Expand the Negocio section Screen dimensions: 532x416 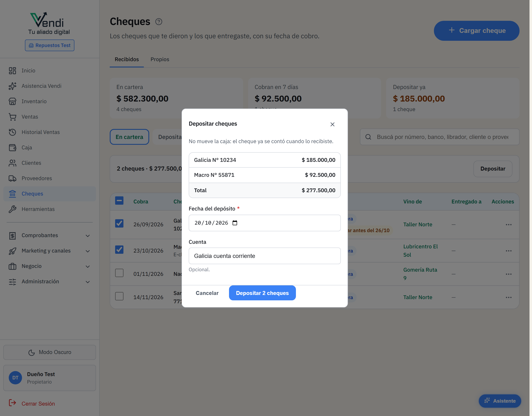pyautogui.click(x=50, y=266)
